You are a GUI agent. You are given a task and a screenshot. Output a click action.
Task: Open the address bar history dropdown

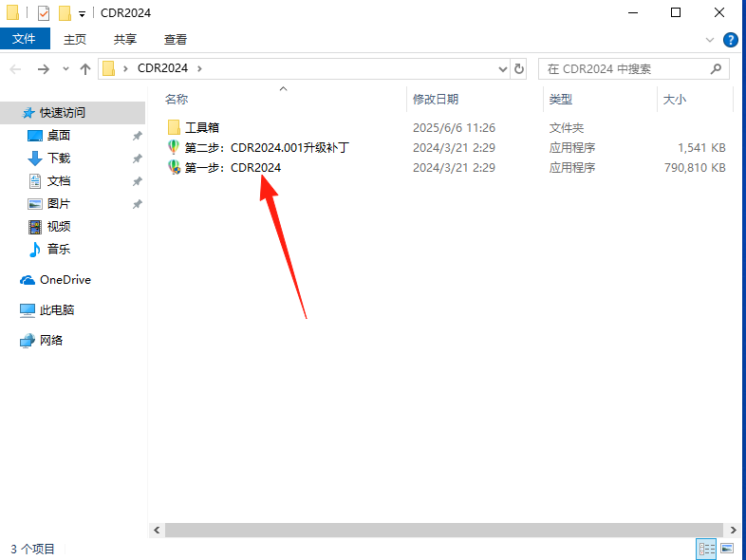[x=502, y=69]
